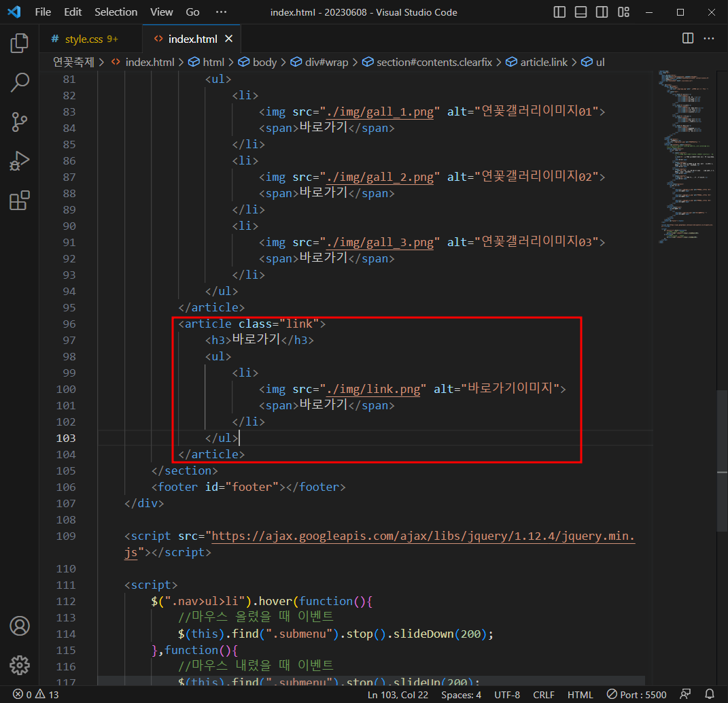This screenshot has width=728, height=703.
Task: Open the Explorer view in activity bar
Action: [x=20, y=44]
